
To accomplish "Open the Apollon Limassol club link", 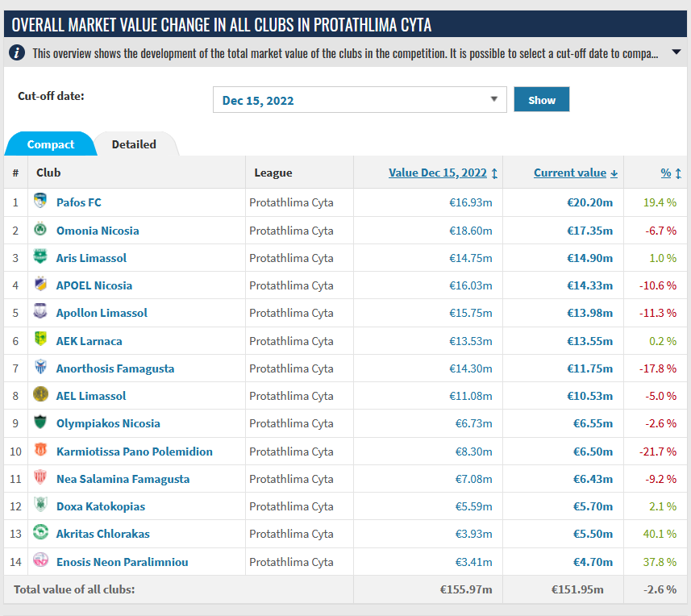I will 102,313.
